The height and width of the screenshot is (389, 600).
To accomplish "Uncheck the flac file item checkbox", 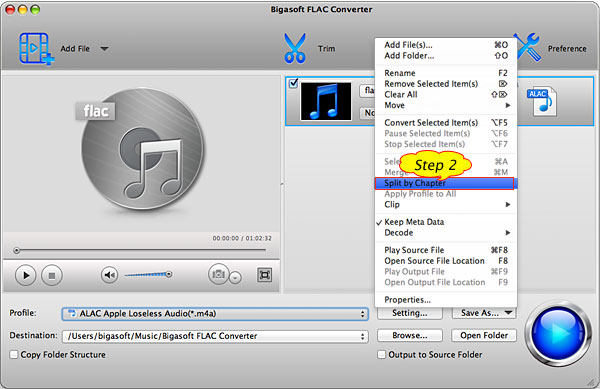I will (x=293, y=83).
